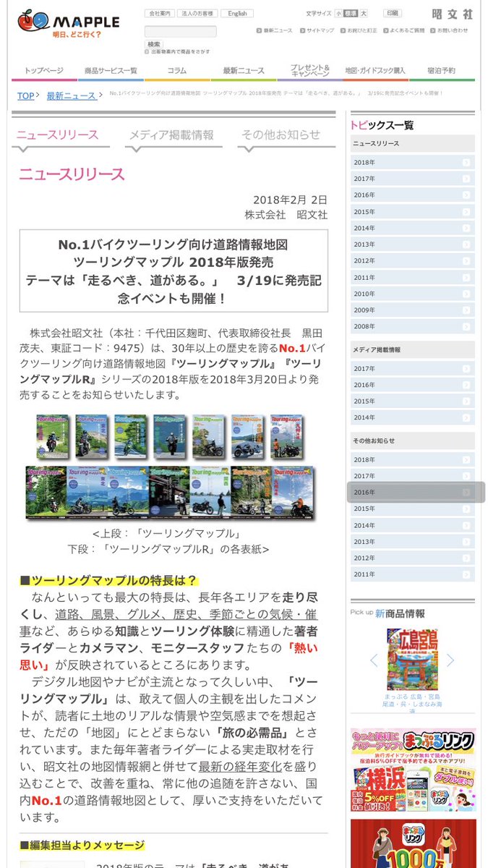Open ニュースリリース 2011年 archive arrow

(466, 278)
